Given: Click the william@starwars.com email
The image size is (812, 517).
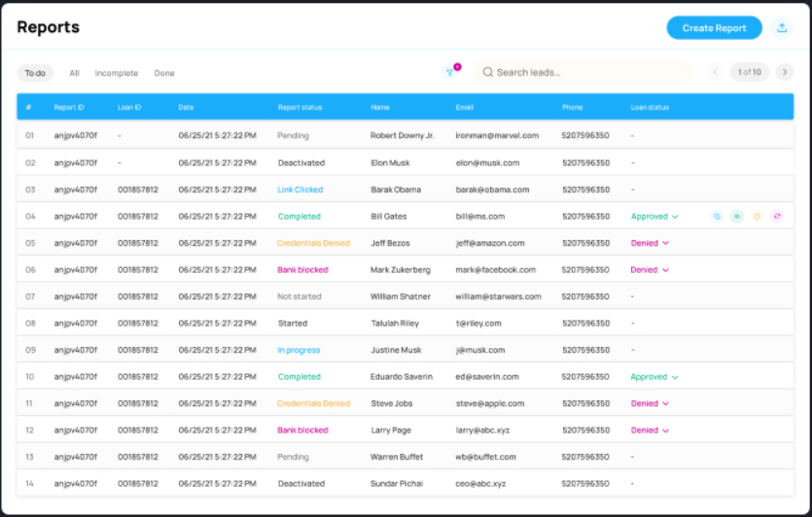Looking at the screenshot, I should pos(498,296).
